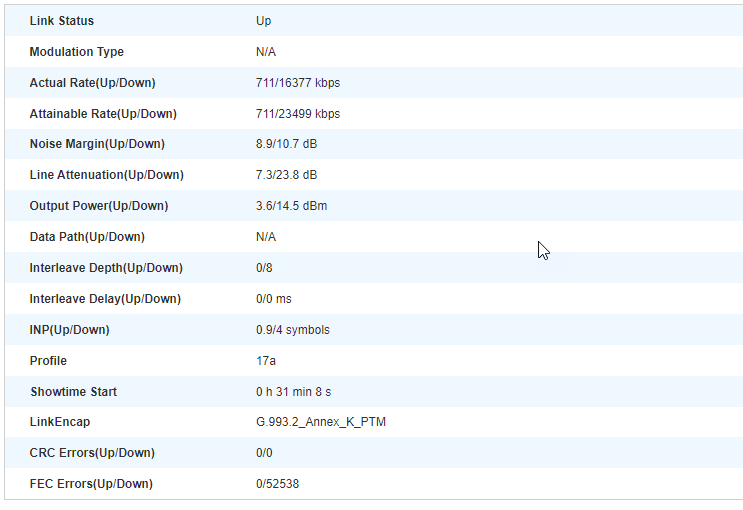Select the Data Path(Up/Down) label
Viewport: 743px width, 510px height.
87,237
